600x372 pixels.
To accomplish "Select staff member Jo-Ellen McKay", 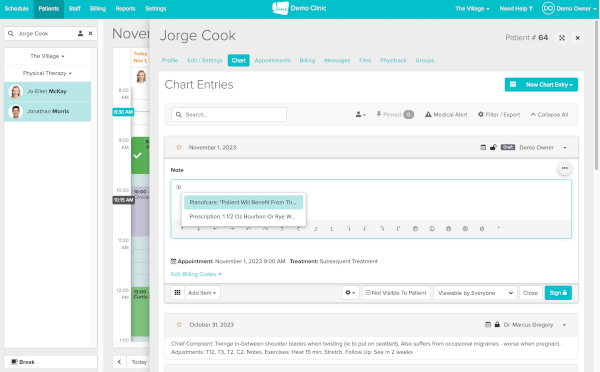I will click(47, 91).
